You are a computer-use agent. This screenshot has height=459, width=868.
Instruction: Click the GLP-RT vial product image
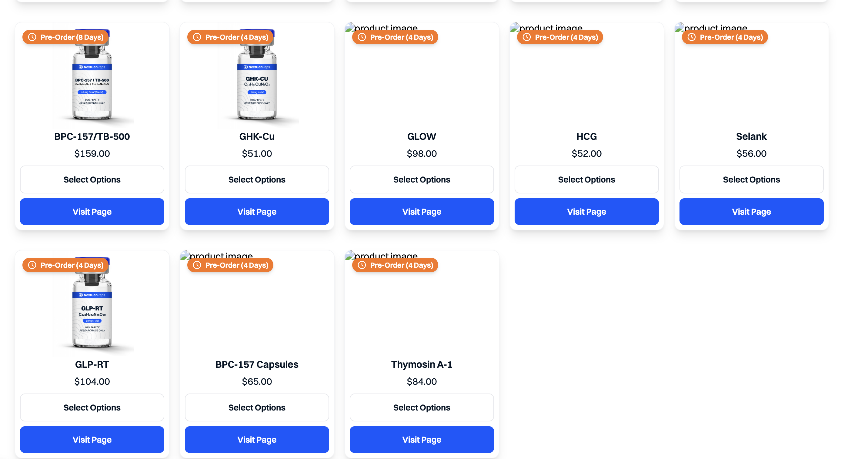tap(92, 313)
